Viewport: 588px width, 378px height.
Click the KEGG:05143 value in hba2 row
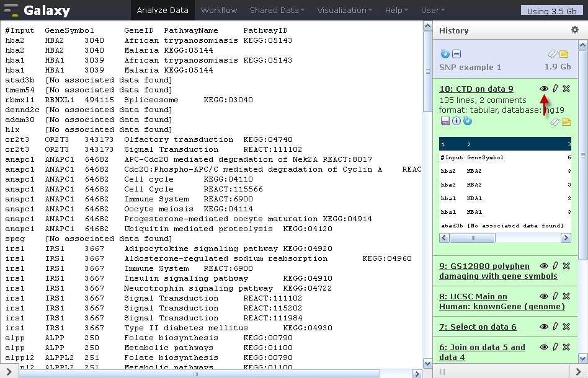pyautogui.click(x=268, y=40)
